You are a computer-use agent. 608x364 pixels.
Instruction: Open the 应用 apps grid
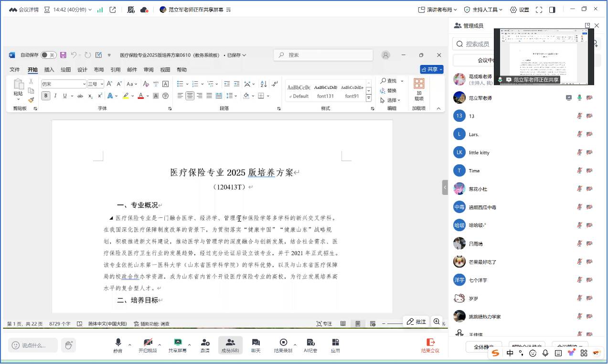click(335, 345)
